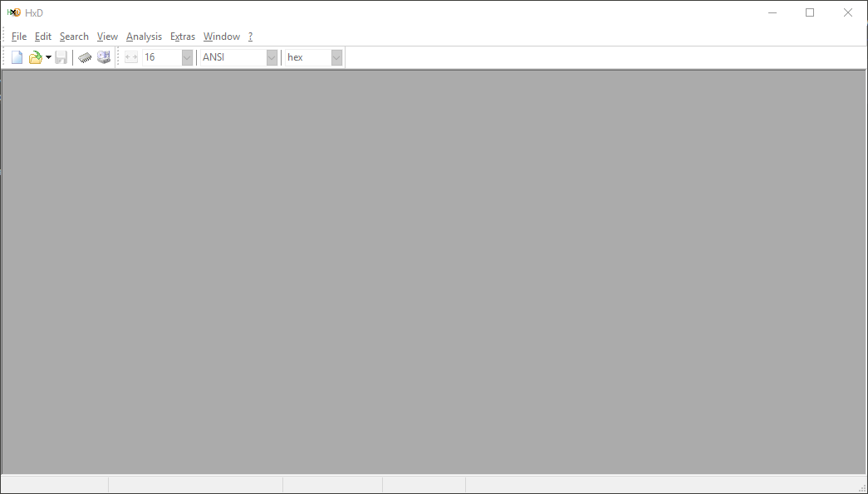This screenshot has height=494, width=868.
Task: Open main memory (RAM chip icon)
Action: [x=85, y=57]
